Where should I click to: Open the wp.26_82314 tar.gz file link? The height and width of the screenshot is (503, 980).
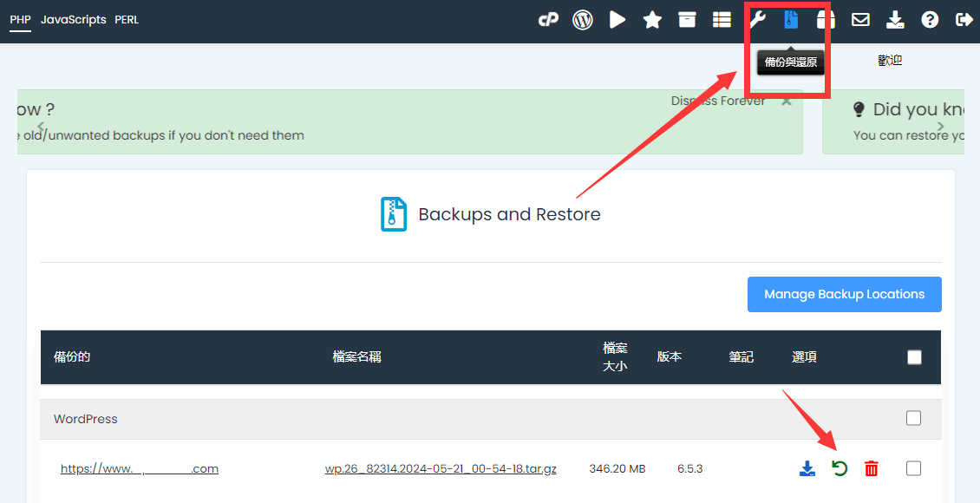point(441,469)
